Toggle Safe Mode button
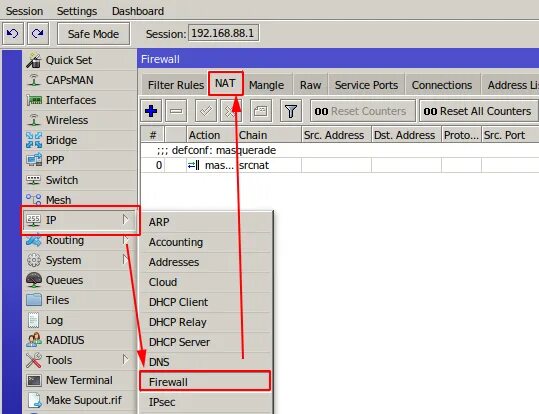The height and width of the screenshot is (414, 539). click(94, 34)
